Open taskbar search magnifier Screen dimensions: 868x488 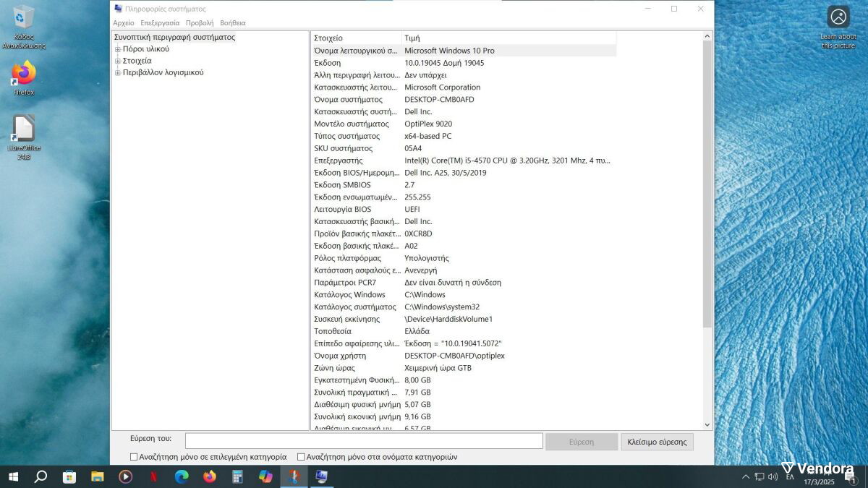[41, 476]
